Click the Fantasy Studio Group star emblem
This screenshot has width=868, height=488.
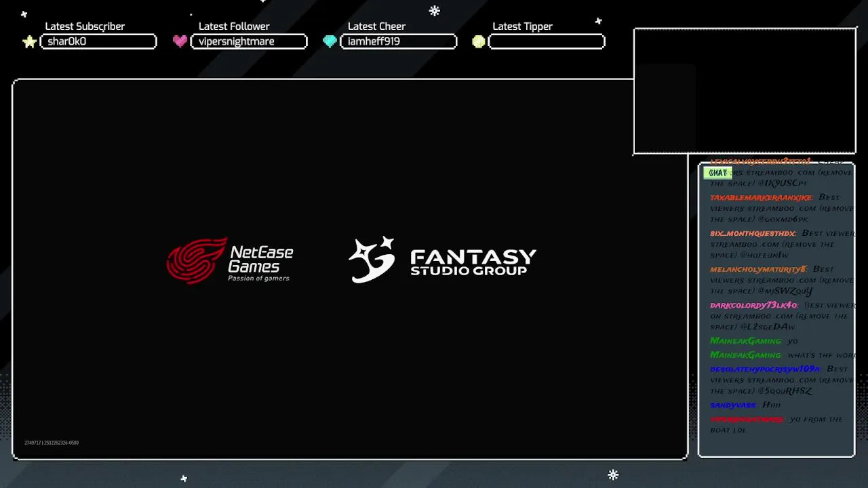pos(372,259)
